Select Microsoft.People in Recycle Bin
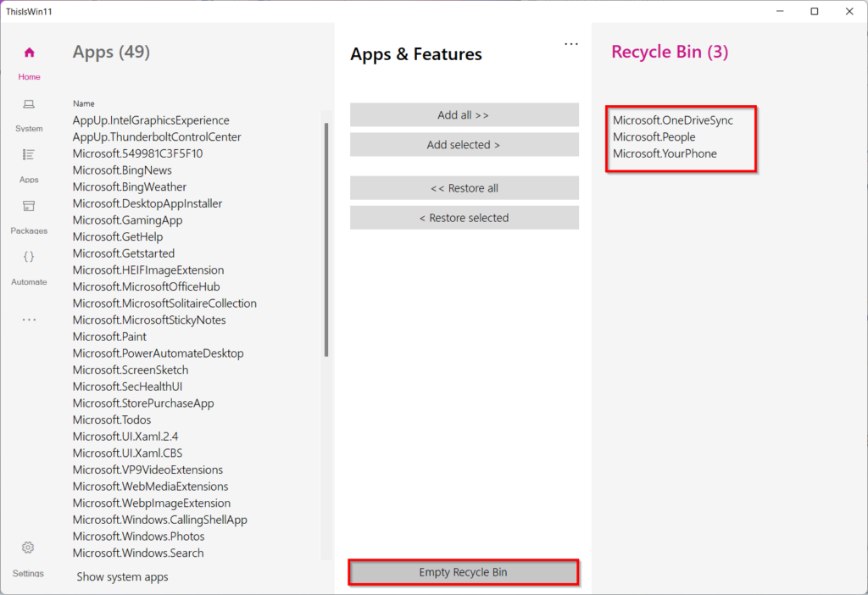Viewport: 868px width, 595px height. tap(654, 136)
